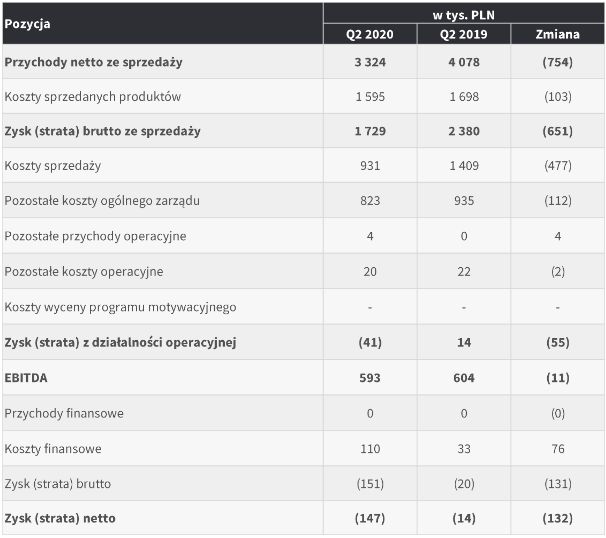
Task: Click the 1 698 cell value
Action: (464, 97)
